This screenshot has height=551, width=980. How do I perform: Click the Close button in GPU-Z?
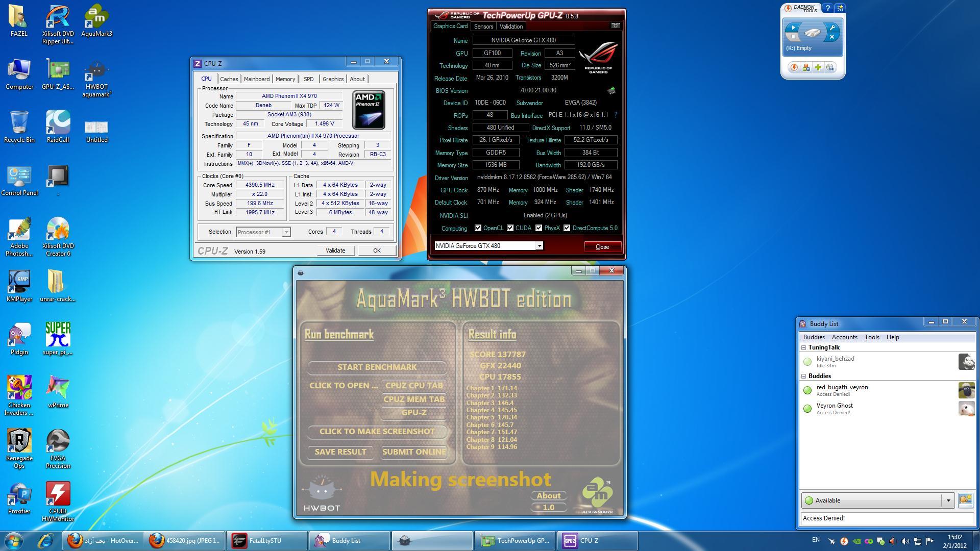[602, 247]
